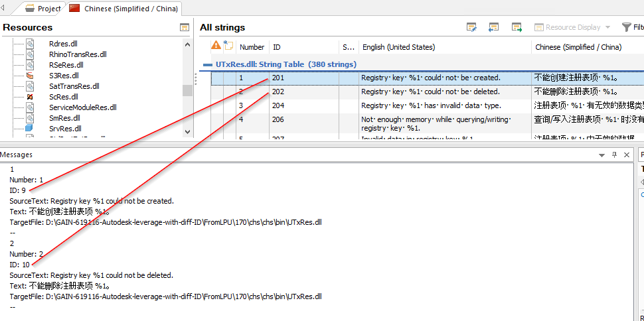The image size is (644, 321).
Task: Select ID cell 202
Action: [304, 92]
